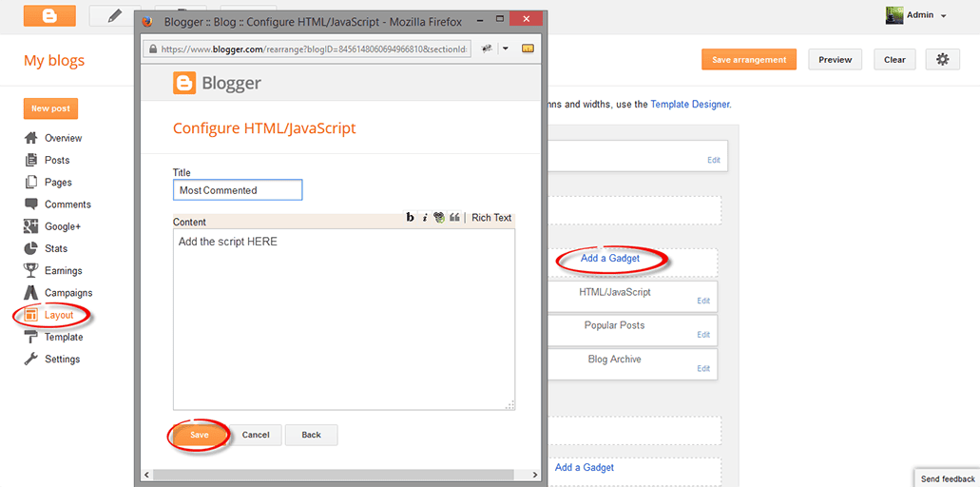Image resolution: width=980 pixels, height=487 pixels.
Task: Click the italic formatting icon
Action: coord(425,218)
